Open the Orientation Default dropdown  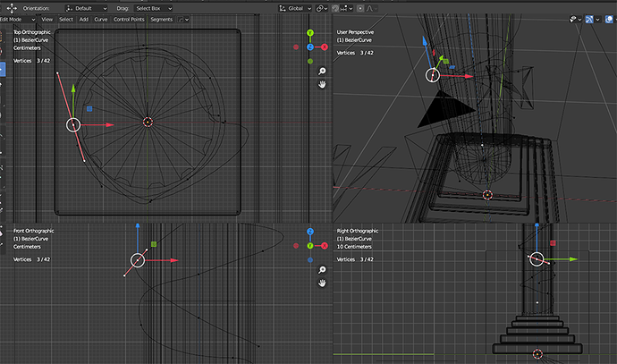tap(86, 8)
